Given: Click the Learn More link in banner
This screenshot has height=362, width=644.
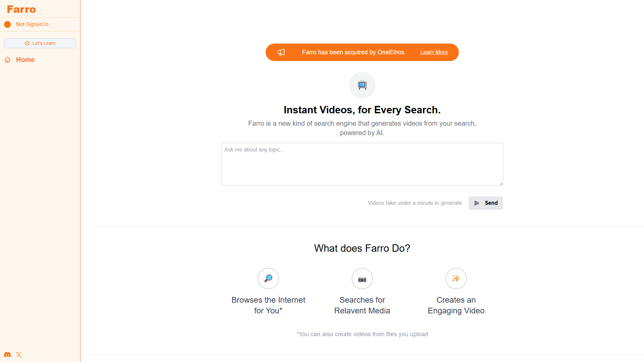Looking at the screenshot, I should [x=434, y=52].
